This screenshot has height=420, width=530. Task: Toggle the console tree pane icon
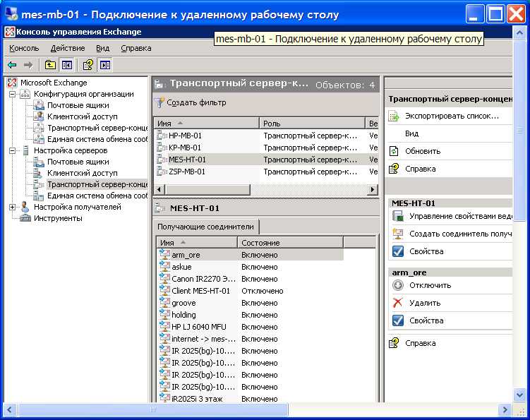[x=67, y=65]
